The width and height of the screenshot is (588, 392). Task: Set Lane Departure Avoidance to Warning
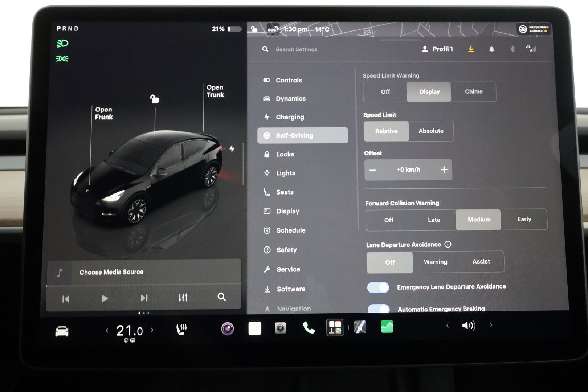point(436,262)
